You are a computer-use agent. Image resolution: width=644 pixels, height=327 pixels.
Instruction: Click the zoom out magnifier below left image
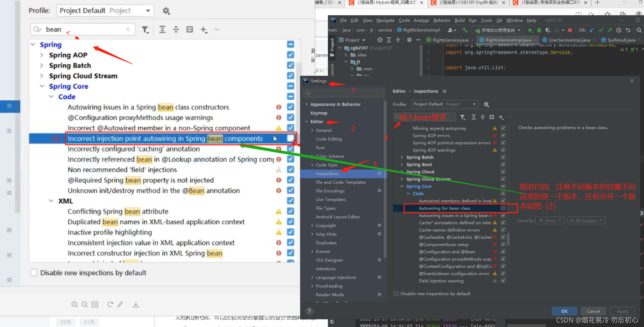[x=84, y=305]
